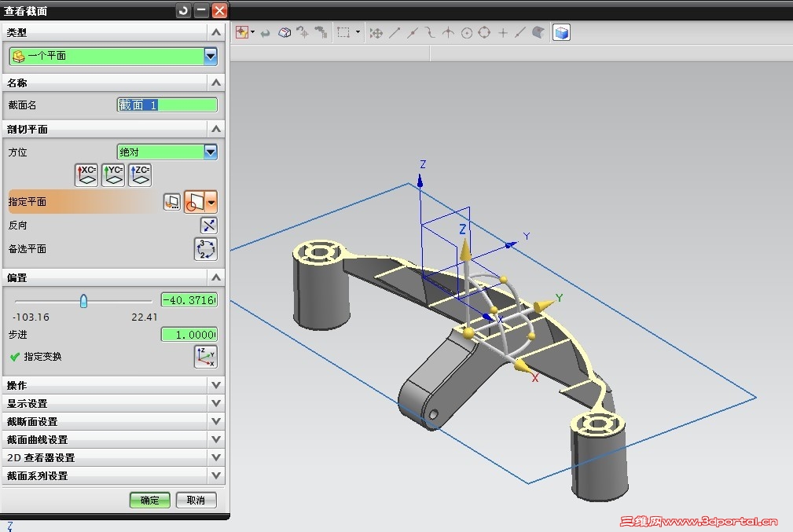Click the reset dialog icon in title bar
This screenshot has height=532, width=793.
(184, 10)
